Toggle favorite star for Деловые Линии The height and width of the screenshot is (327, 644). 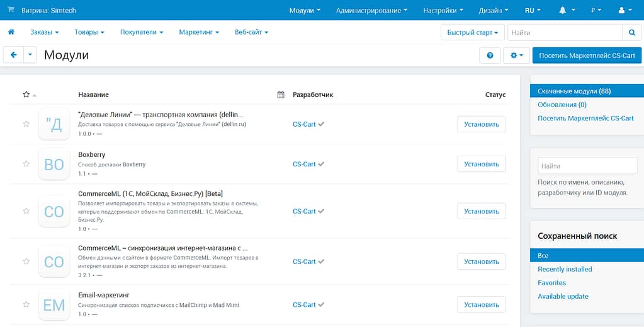(26, 124)
